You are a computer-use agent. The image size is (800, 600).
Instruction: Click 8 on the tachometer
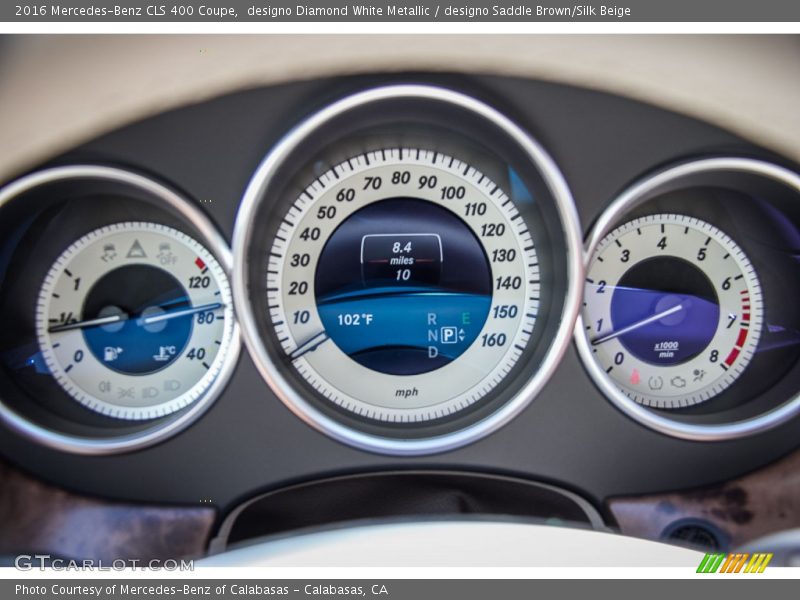[714, 356]
